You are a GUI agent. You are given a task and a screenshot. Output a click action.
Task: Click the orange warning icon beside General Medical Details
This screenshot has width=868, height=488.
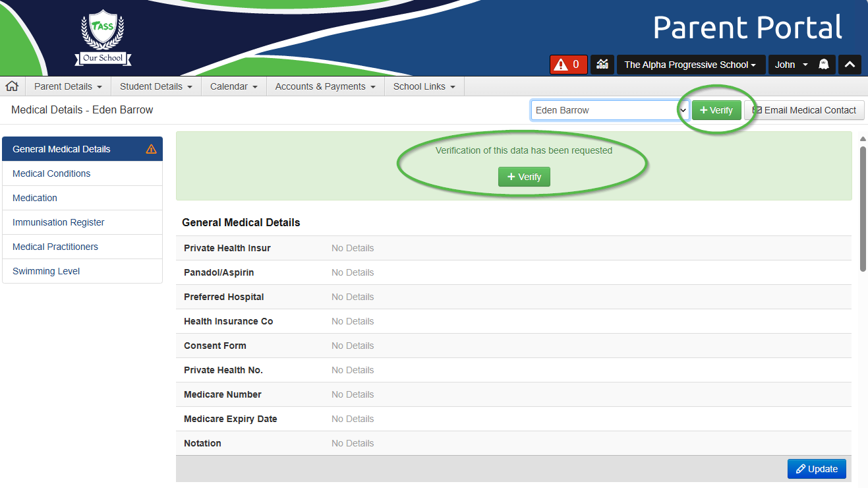coord(151,149)
